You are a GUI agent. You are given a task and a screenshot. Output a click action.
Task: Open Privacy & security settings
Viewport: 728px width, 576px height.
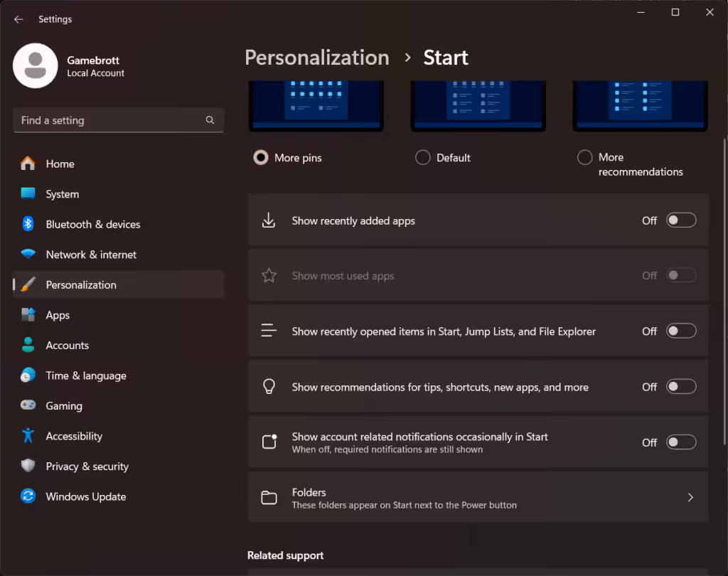coord(119,466)
